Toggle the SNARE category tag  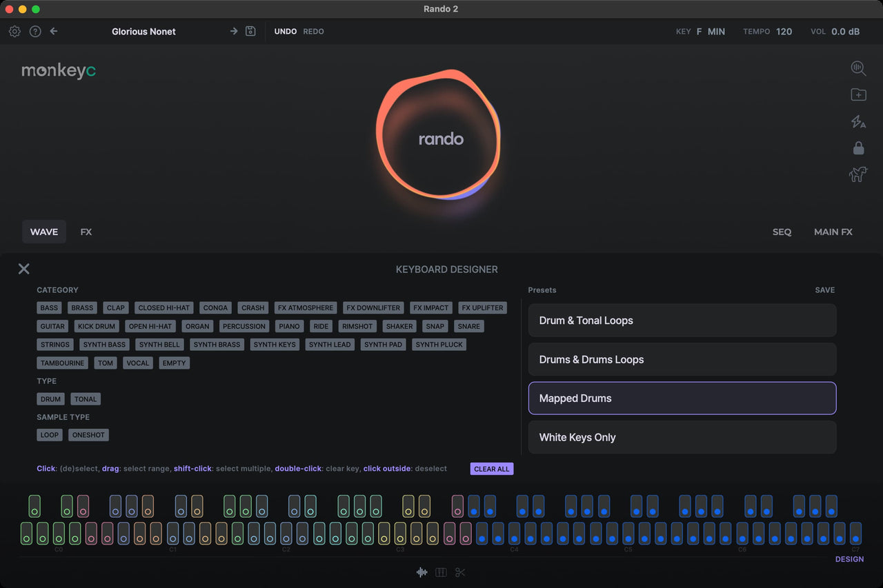click(469, 326)
